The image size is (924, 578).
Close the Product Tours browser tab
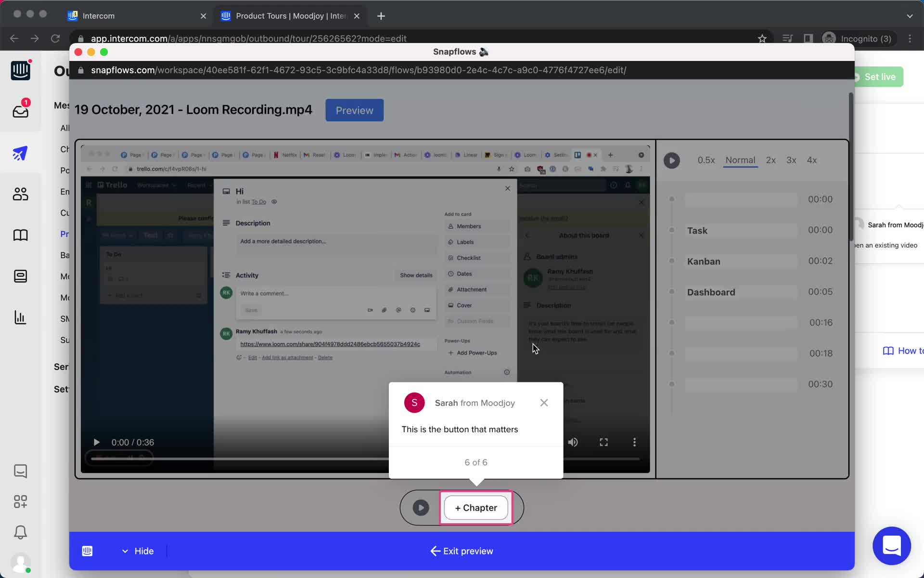(357, 16)
